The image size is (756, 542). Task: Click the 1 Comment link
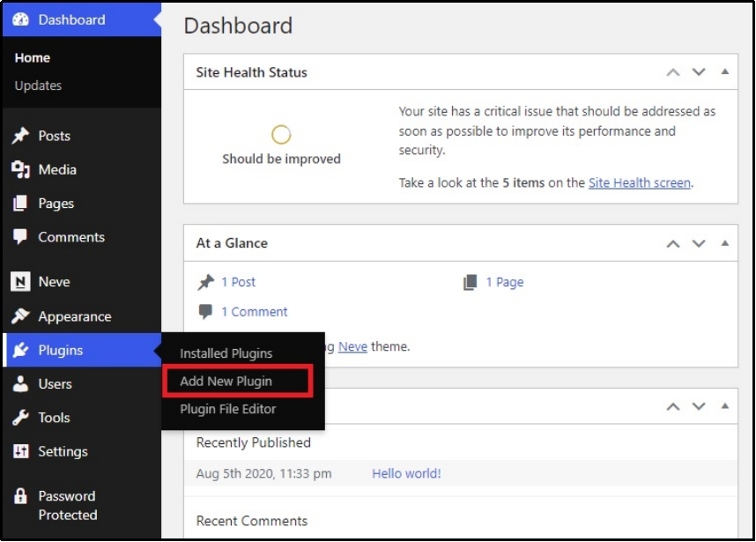tap(254, 312)
